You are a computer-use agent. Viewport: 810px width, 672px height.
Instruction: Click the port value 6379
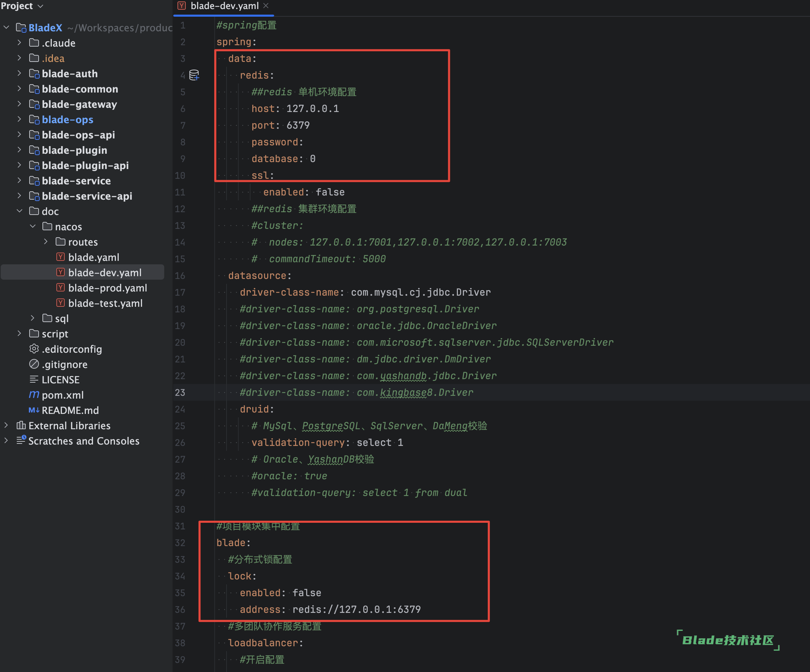point(298,125)
